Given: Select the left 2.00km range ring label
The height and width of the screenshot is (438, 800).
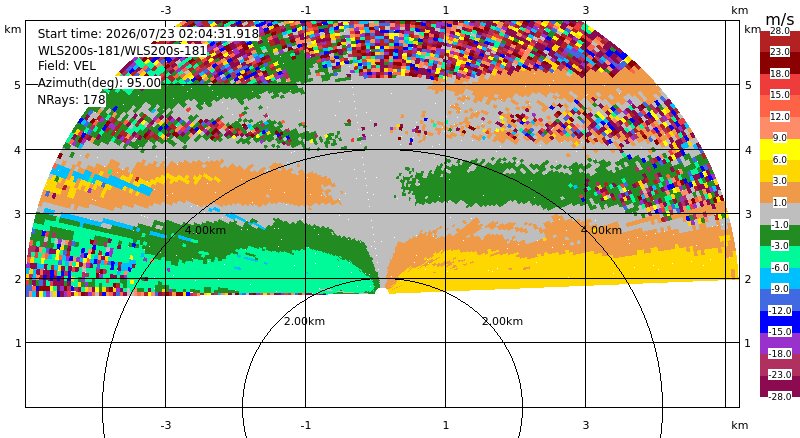Looking at the screenshot, I should 304,321.
